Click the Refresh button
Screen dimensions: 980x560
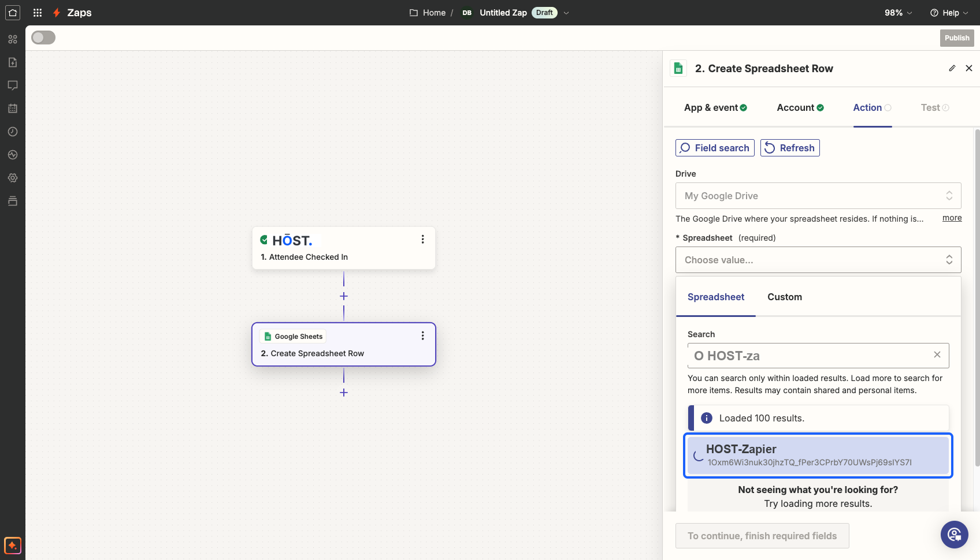790,148
